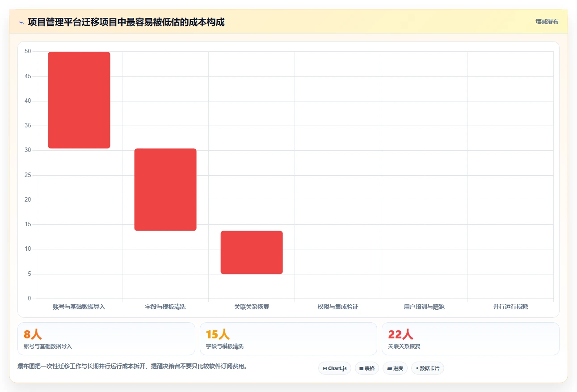Click the Chart.js tag chip

(335, 368)
